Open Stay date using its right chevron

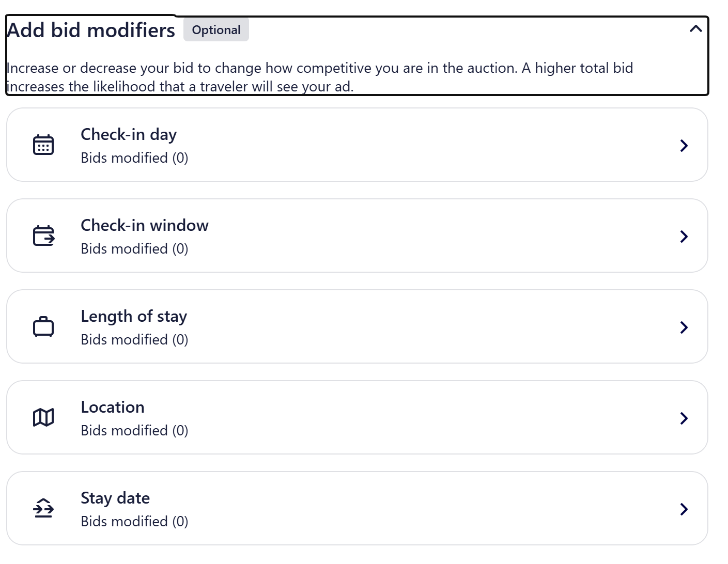[684, 509]
